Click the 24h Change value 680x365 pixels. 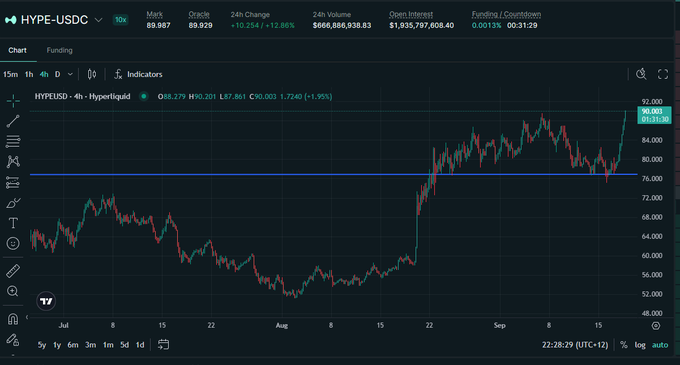pyautogui.click(x=263, y=26)
